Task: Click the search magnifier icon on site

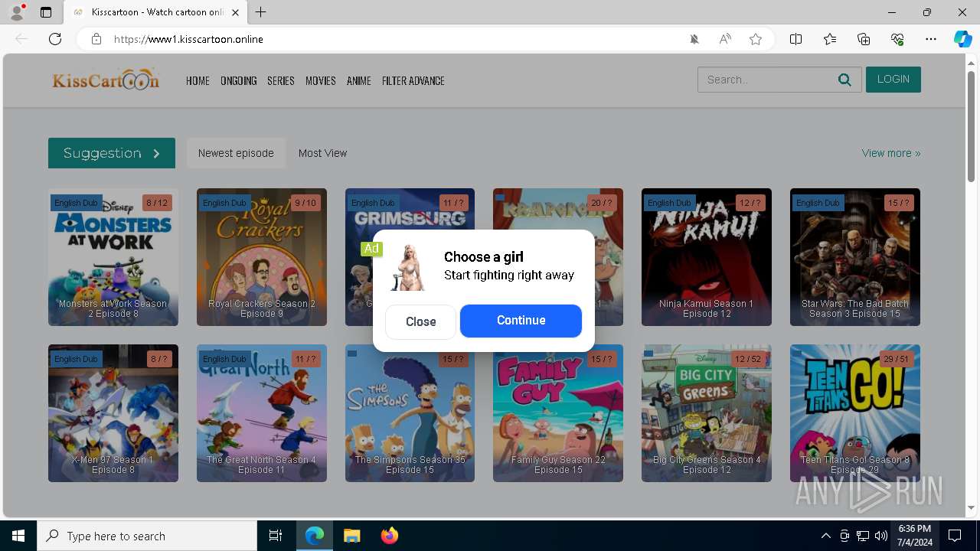Action: 844,80
